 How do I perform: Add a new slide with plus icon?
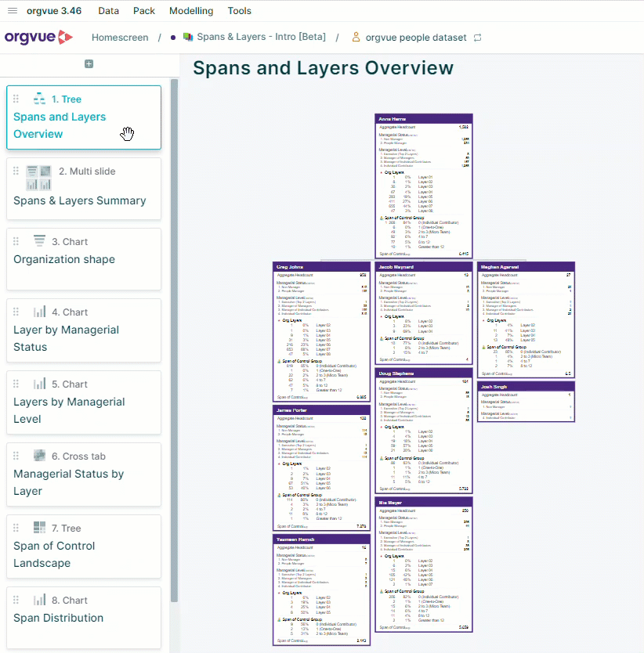89,63
